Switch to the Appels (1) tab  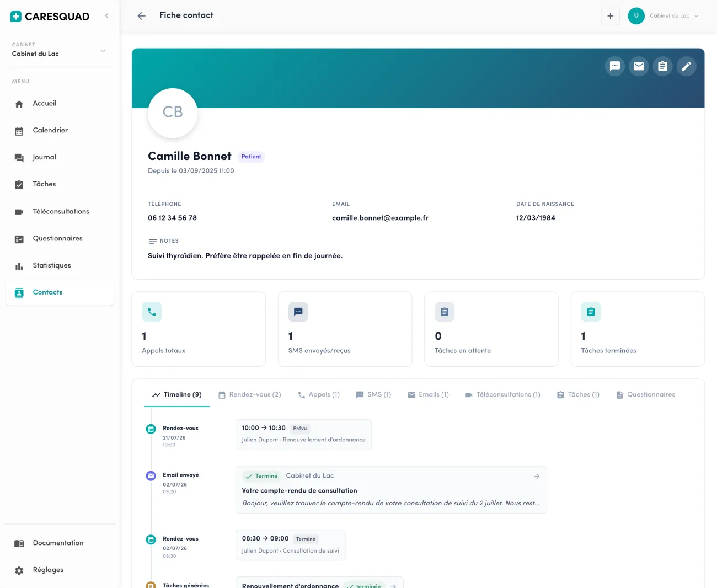(x=319, y=395)
